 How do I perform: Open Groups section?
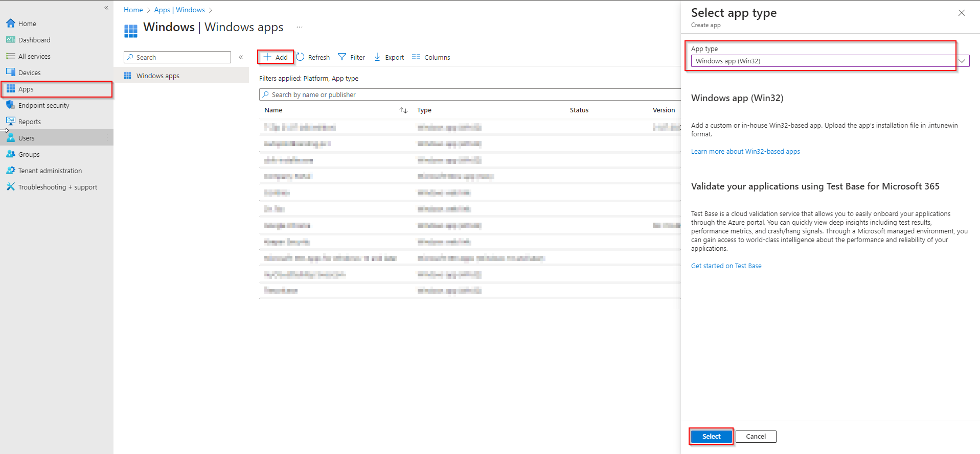(56, 154)
